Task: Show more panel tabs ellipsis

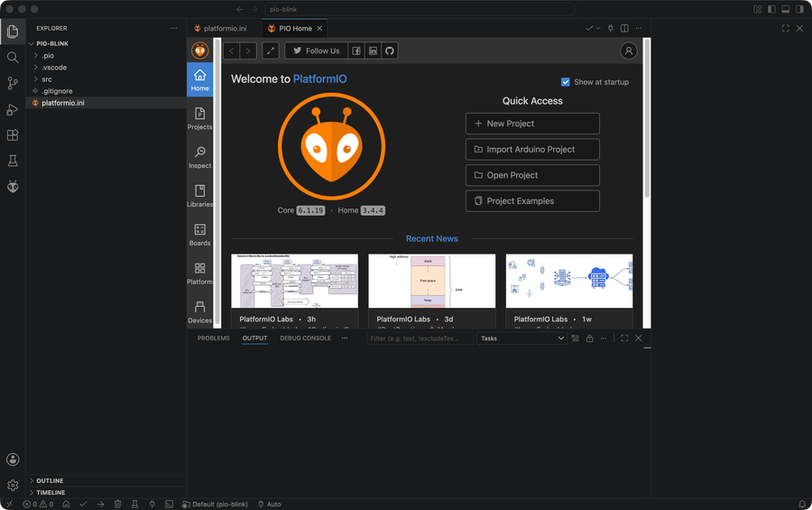Action: click(345, 338)
